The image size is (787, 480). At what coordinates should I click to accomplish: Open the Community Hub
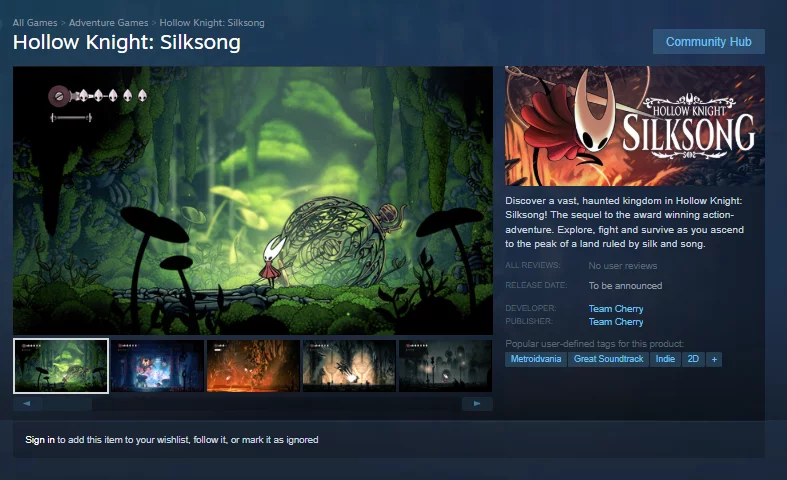tap(709, 42)
